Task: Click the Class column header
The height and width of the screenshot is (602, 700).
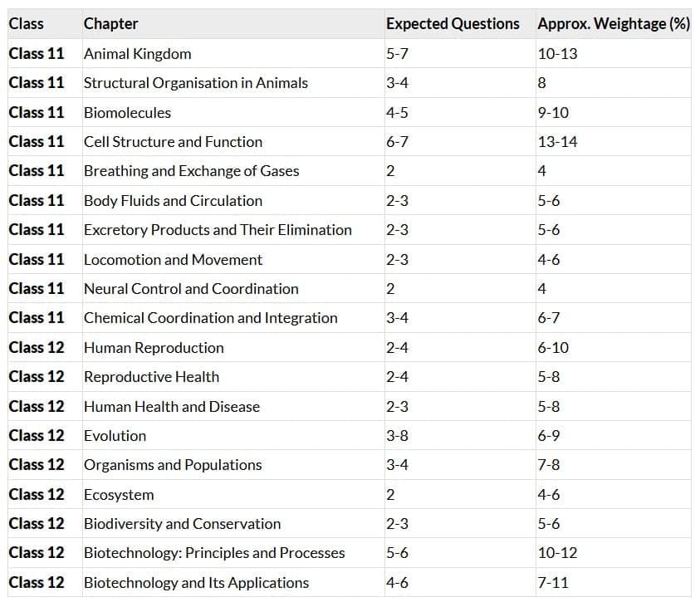Action: coord(27,24)
